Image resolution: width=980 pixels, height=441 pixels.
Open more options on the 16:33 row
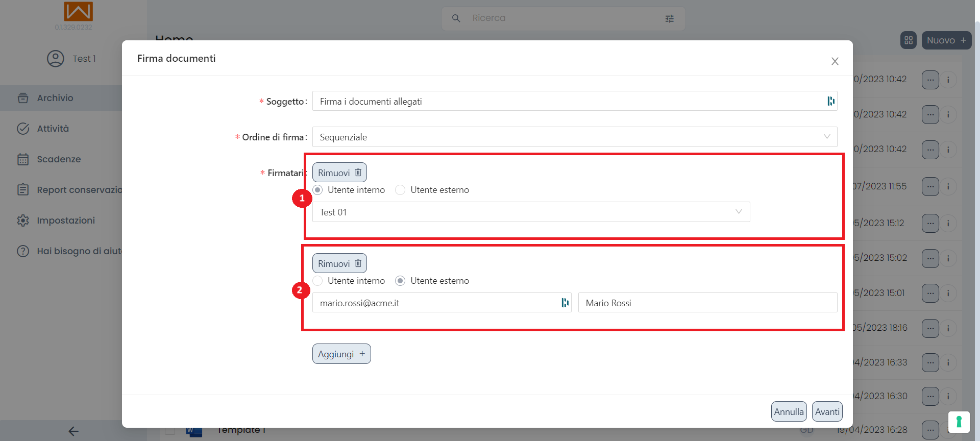tap(930, 363)
